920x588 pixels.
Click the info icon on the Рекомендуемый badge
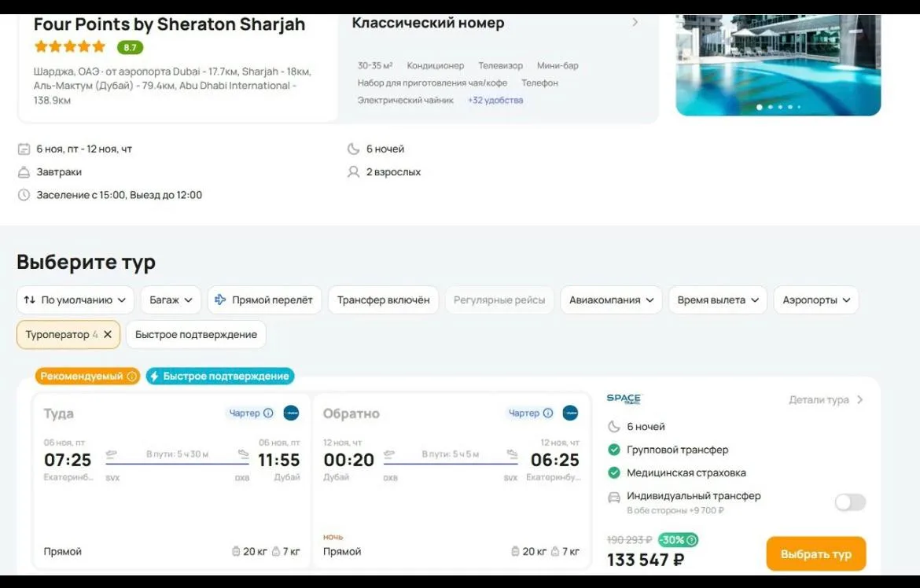(132, 377)
